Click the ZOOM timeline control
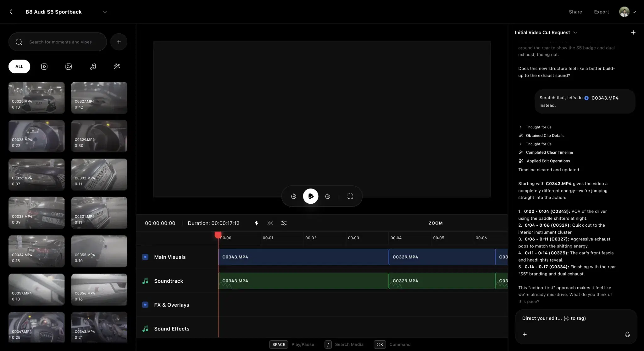The image size is (644, 351). 436,223
